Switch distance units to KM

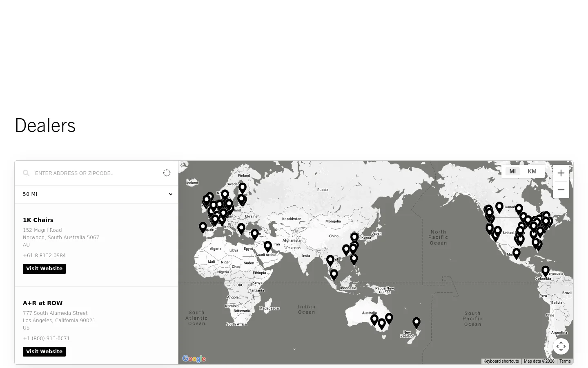(532, 171)
